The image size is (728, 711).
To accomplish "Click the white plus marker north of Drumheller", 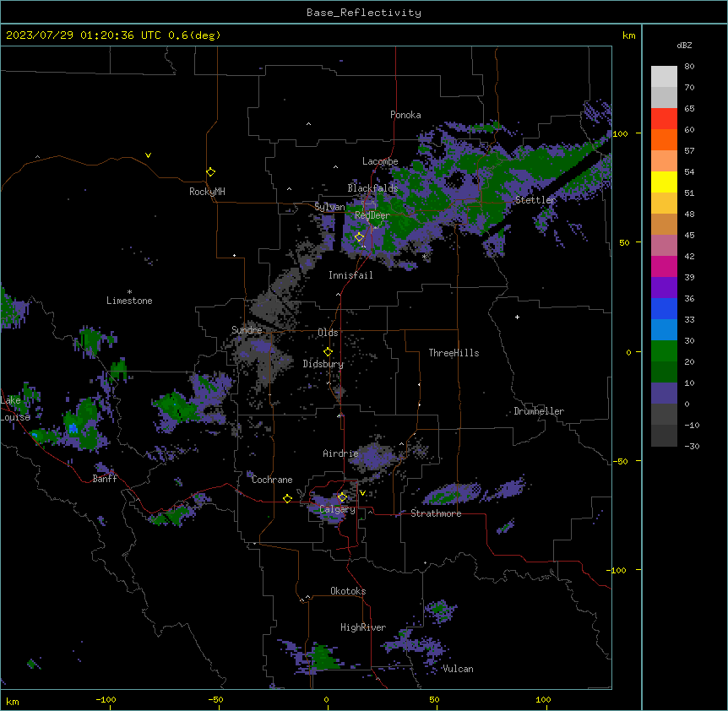I will [x=517, y=317].
